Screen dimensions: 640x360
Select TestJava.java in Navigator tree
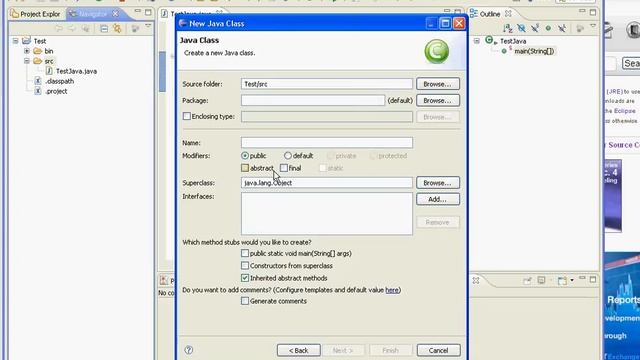click(76, 71)
